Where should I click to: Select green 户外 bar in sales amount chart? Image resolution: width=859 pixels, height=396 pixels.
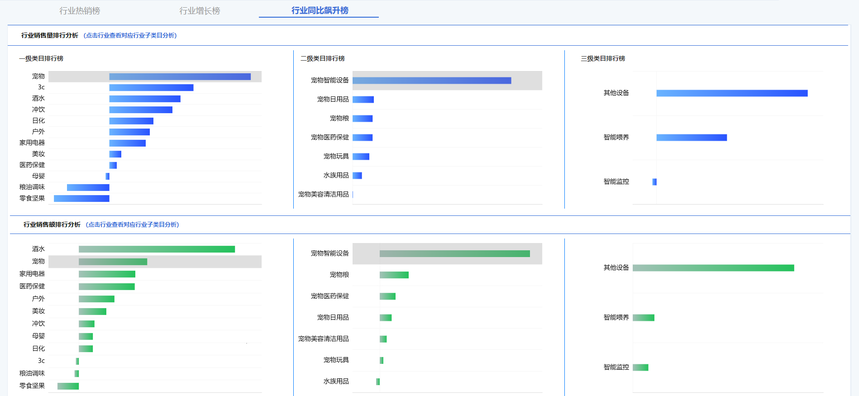pyautogui.click(x=96, y=299)
